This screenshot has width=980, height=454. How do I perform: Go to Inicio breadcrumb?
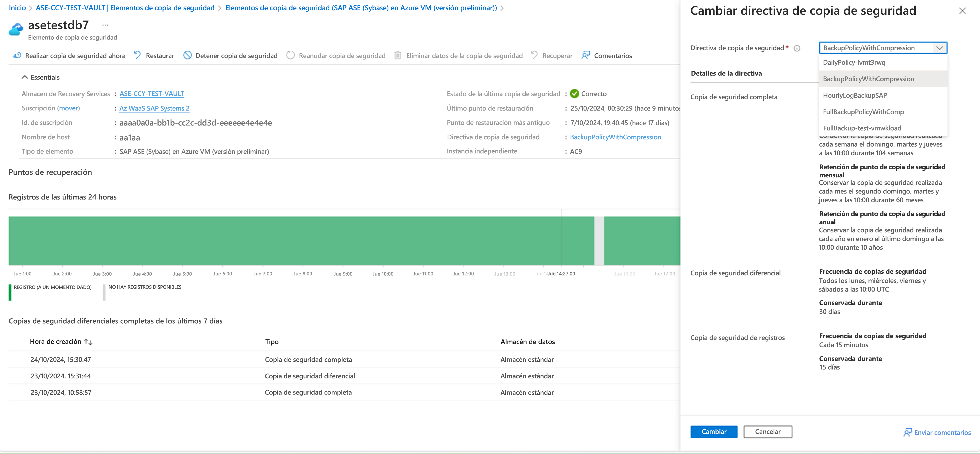(17, 8)
